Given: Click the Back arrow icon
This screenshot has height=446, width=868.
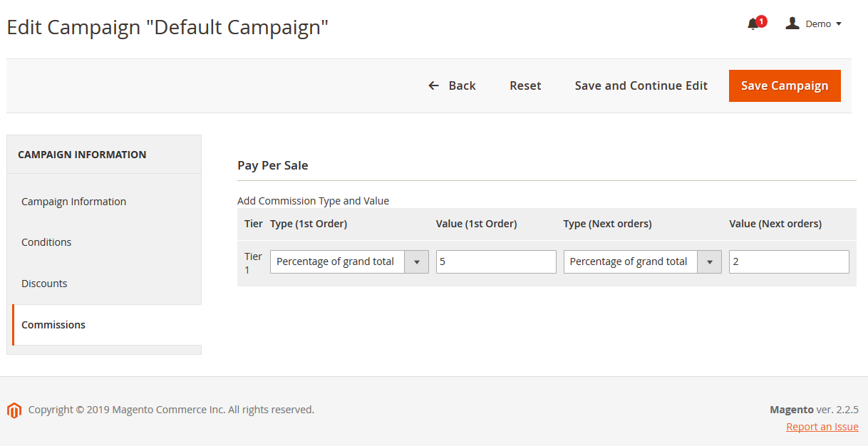Looking at the screenshot, I should (x=433, y=85).
